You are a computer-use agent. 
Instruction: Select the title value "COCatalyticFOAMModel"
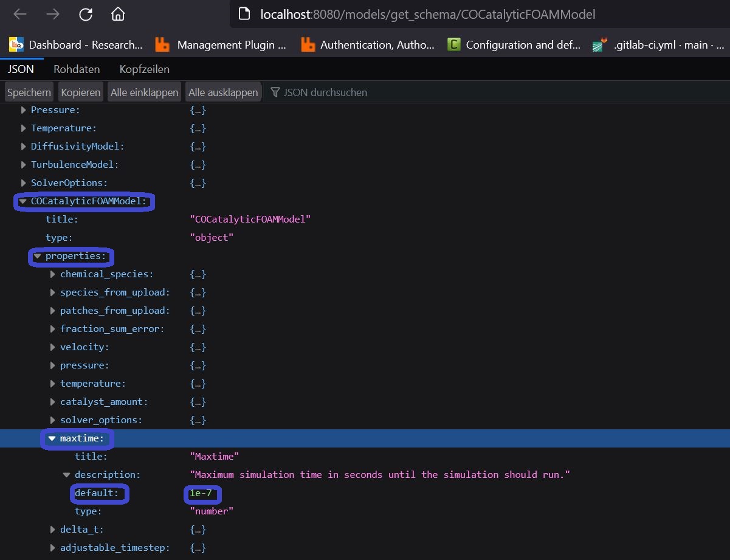point(250,220)
